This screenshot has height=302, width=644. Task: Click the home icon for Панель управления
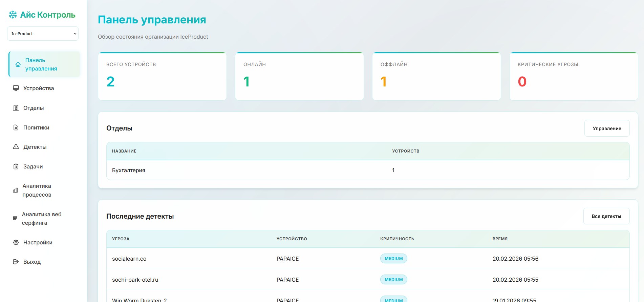click(18, 64)
